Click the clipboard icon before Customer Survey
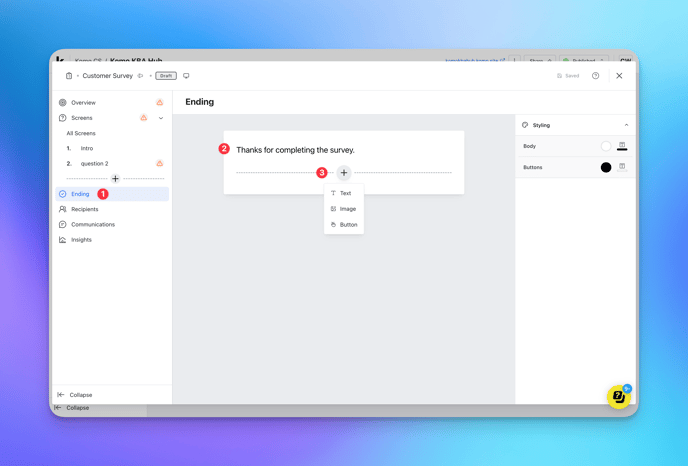688x466 pixels. tap(69, 76)
